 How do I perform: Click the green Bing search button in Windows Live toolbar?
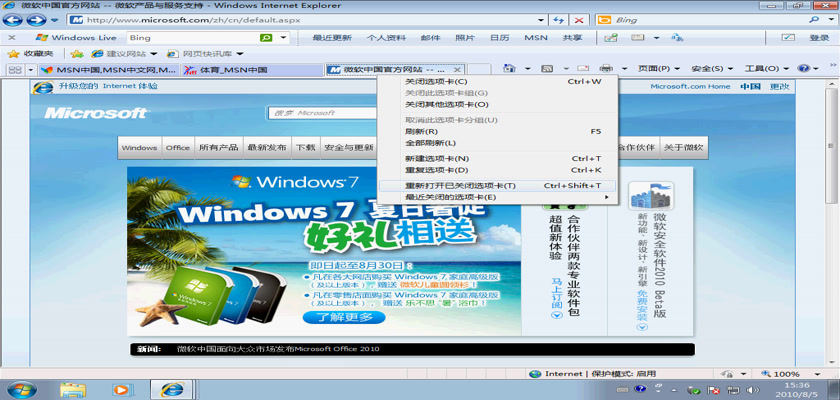point(267,37)
